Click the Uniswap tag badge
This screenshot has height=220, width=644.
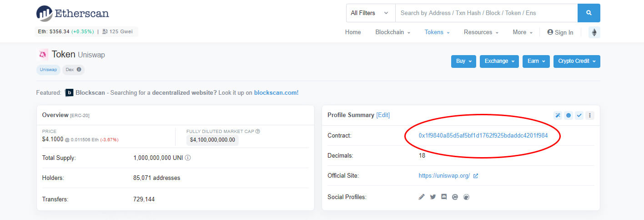pyautogui.click(x=48, y=70)
